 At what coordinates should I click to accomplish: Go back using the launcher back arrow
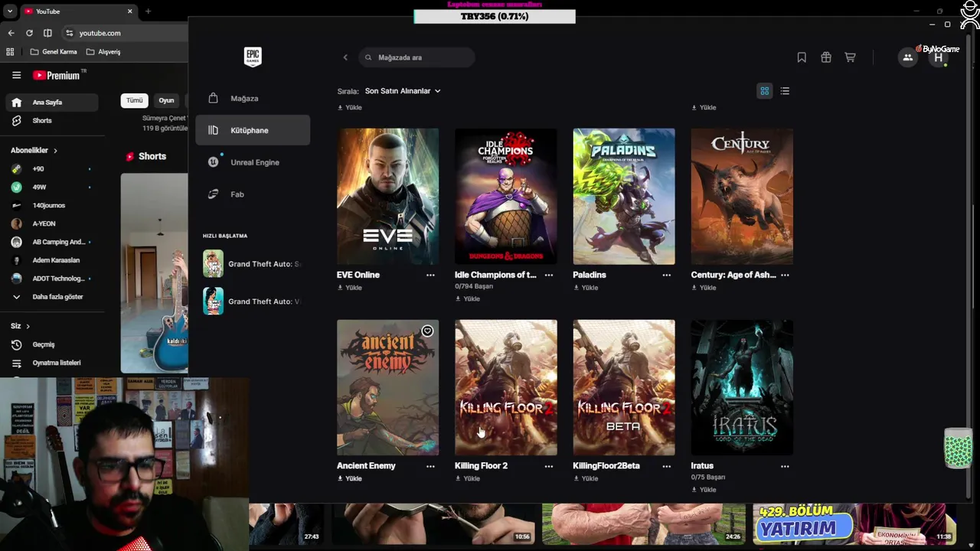click(345, 57)
